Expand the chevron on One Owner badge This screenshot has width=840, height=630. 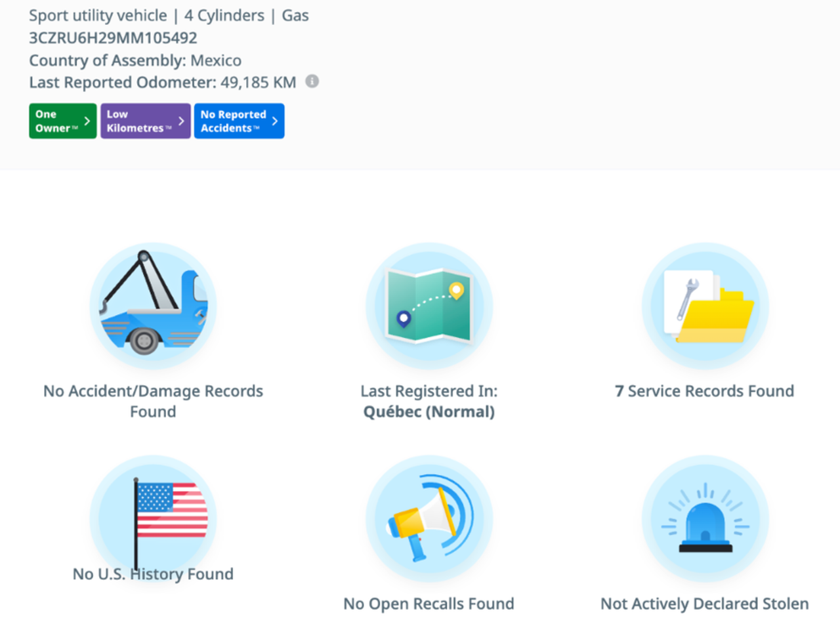click(x=87, y=121)
